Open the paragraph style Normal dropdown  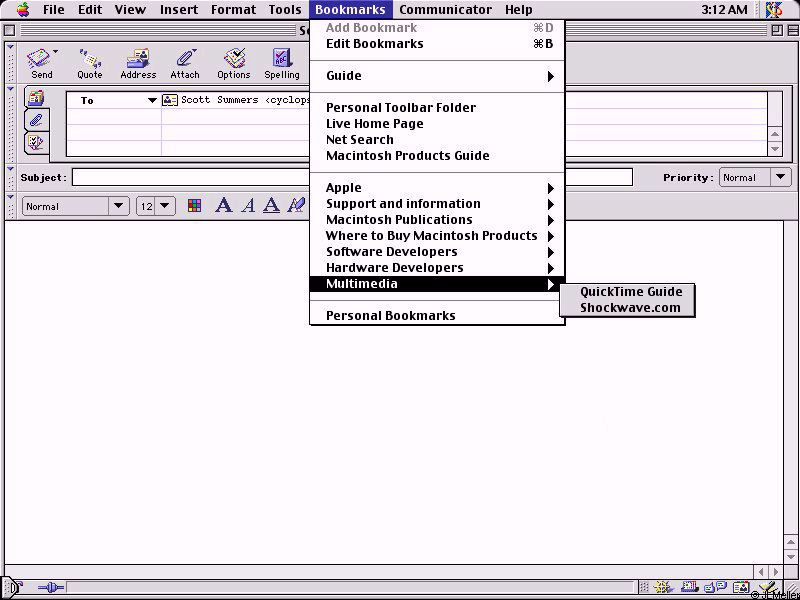(x=76, y=206)
